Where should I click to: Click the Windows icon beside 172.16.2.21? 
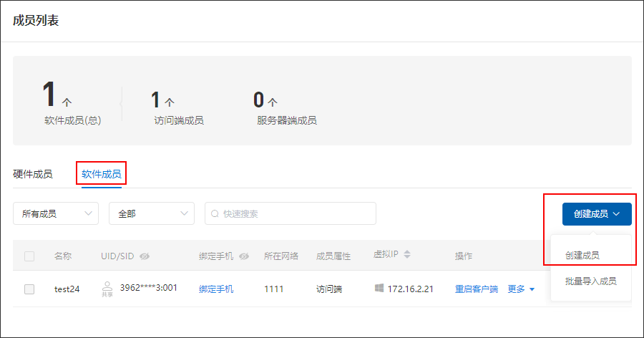click(379, 288)
